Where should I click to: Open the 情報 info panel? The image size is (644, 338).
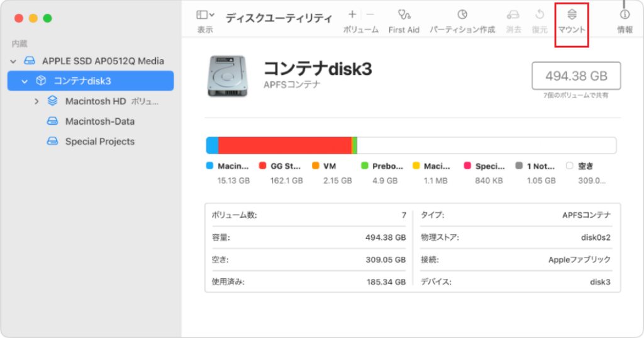point(625,21)
